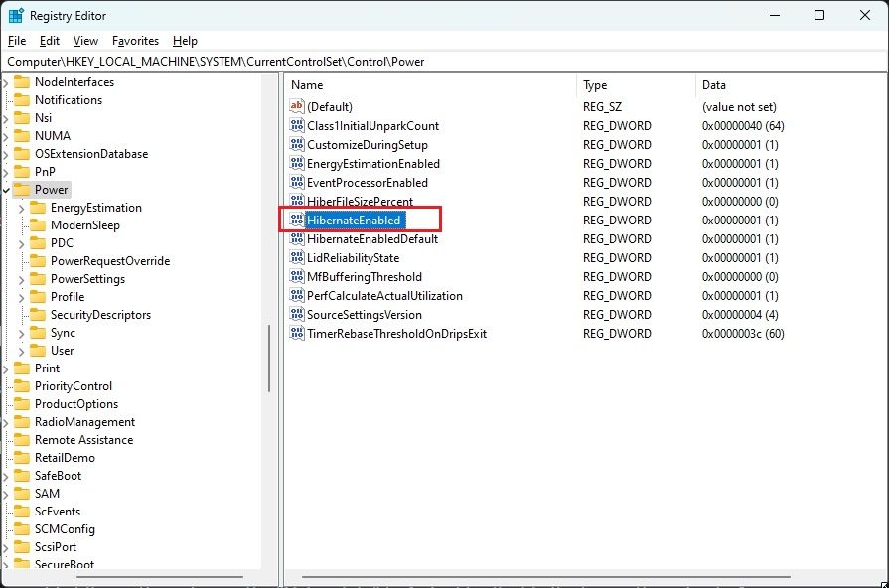Click the folder icon of PowerSettings

pos(37,279)
